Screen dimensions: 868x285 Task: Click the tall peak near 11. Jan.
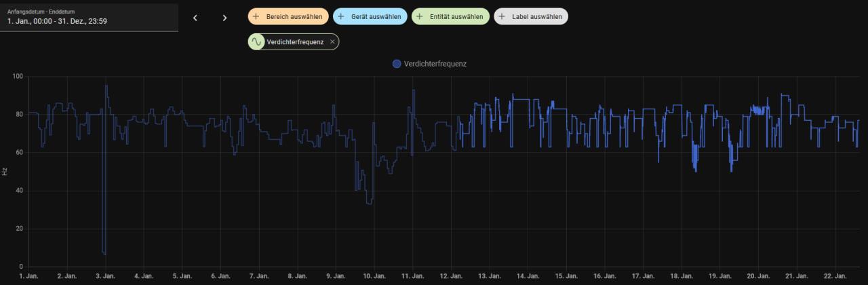413,91
